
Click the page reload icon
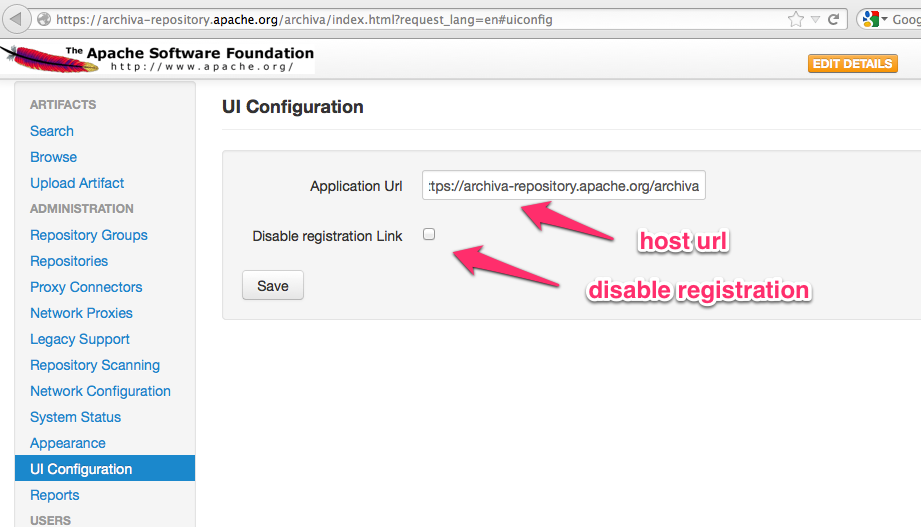tap(835, 19)
